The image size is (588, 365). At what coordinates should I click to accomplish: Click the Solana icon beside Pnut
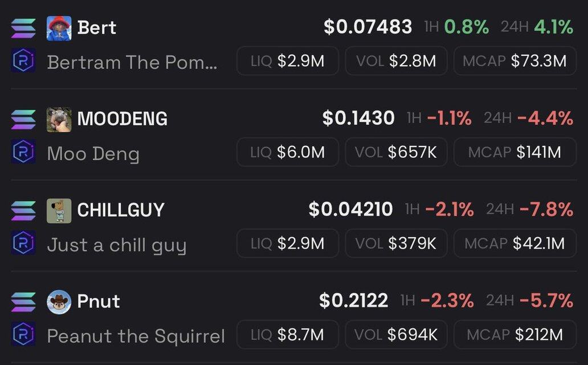coord(23,302)
